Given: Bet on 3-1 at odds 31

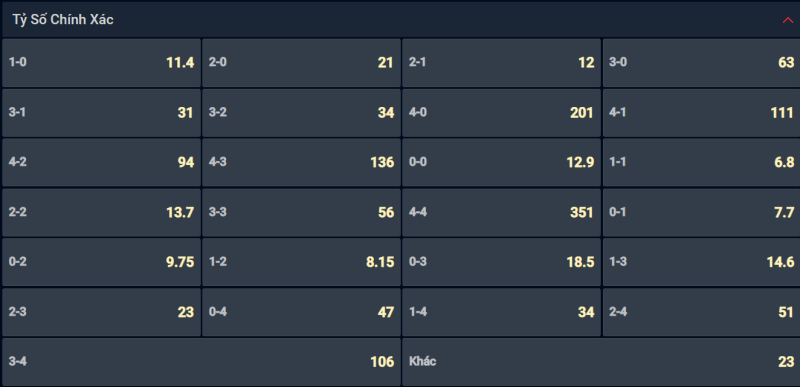Looking at the screenshot, I should coord(102,113).
